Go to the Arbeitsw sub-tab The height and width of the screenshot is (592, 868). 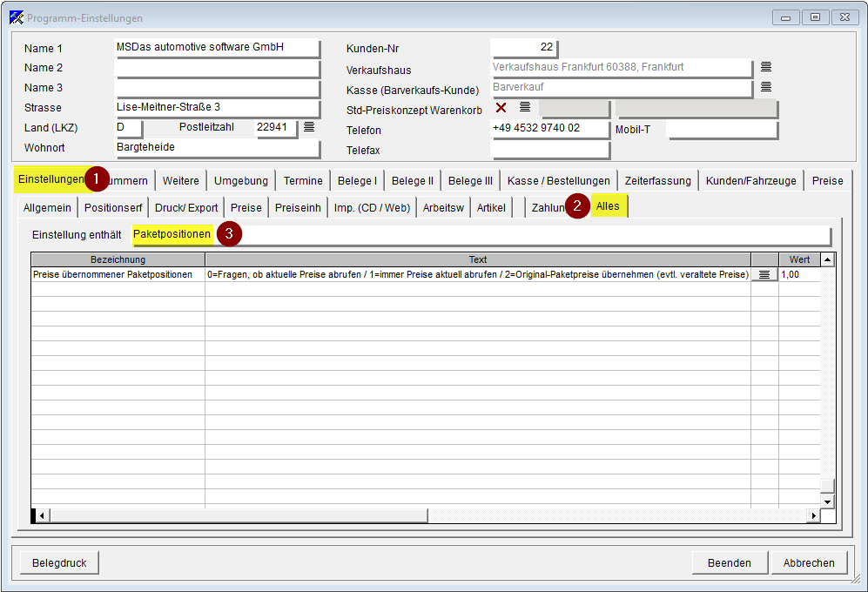pyautogui.click(x=443, y=208)
